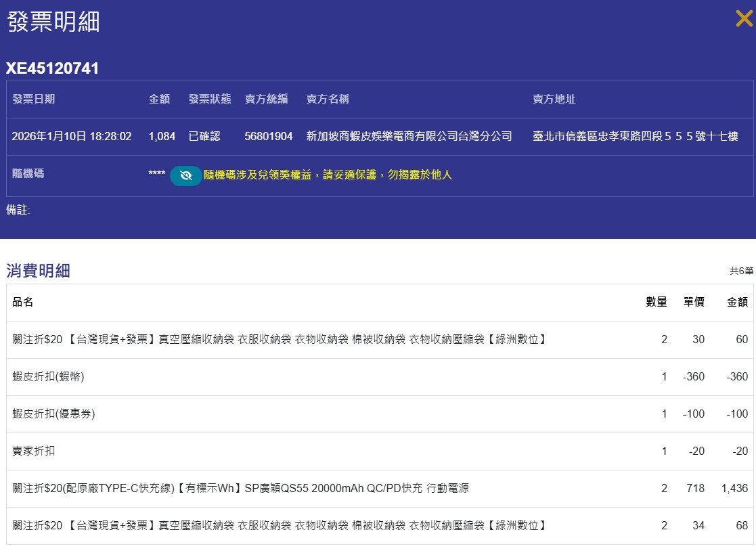Close the 發票明細 dialog with the X
The height and width of the screenshot is (553, 756).
click(744, 19)
